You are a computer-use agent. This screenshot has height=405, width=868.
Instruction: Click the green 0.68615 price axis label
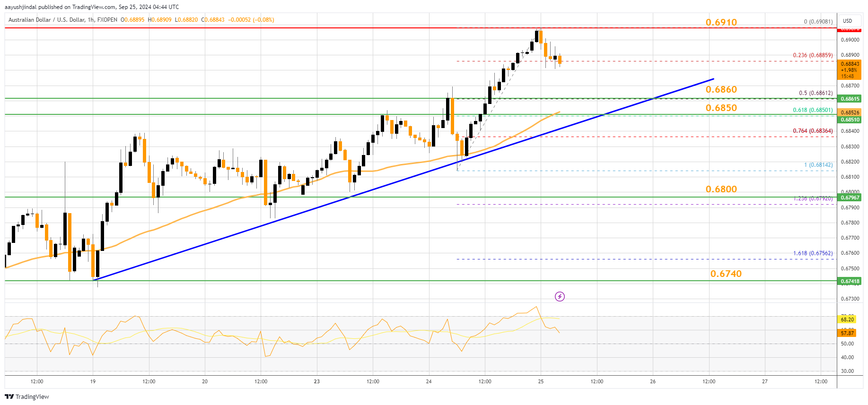(849, 99)
